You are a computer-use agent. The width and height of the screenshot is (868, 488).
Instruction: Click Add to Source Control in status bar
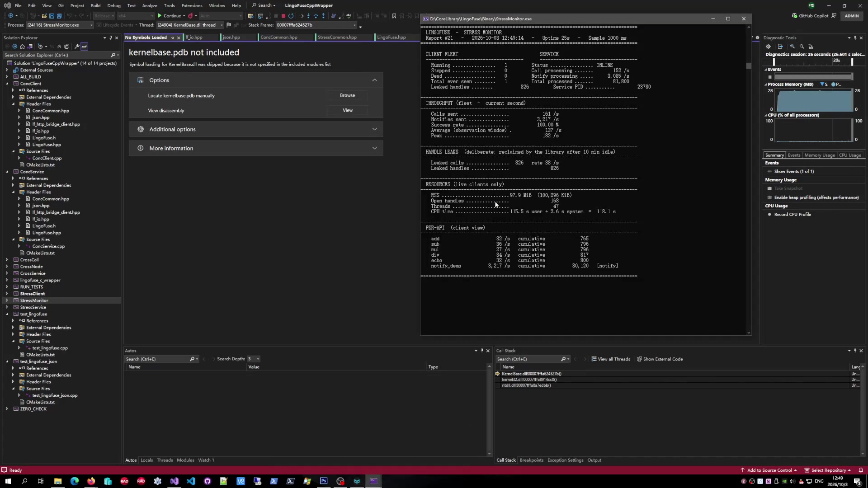769,470
